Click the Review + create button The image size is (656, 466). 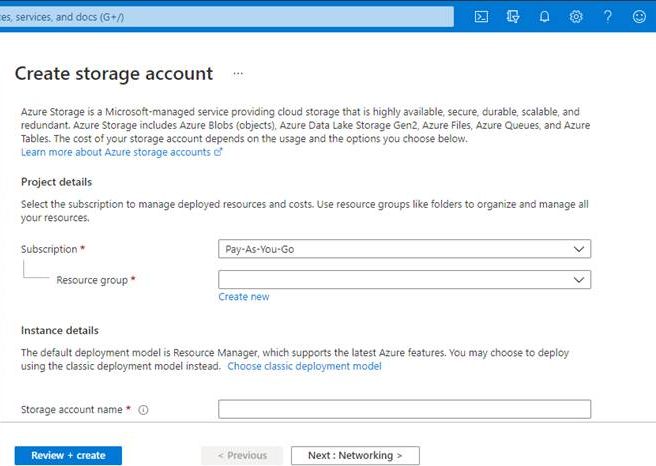point(68,456)
